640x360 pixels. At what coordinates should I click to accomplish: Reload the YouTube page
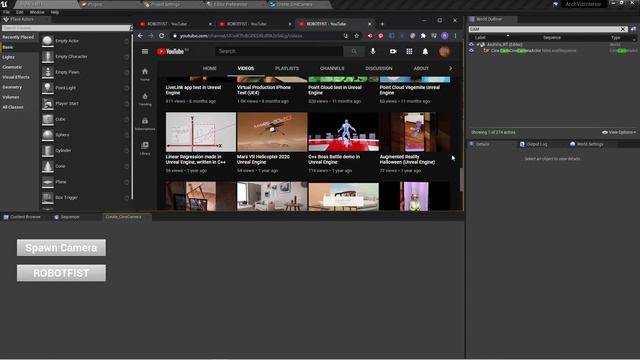pyautogui.click(x=162, y=36)
